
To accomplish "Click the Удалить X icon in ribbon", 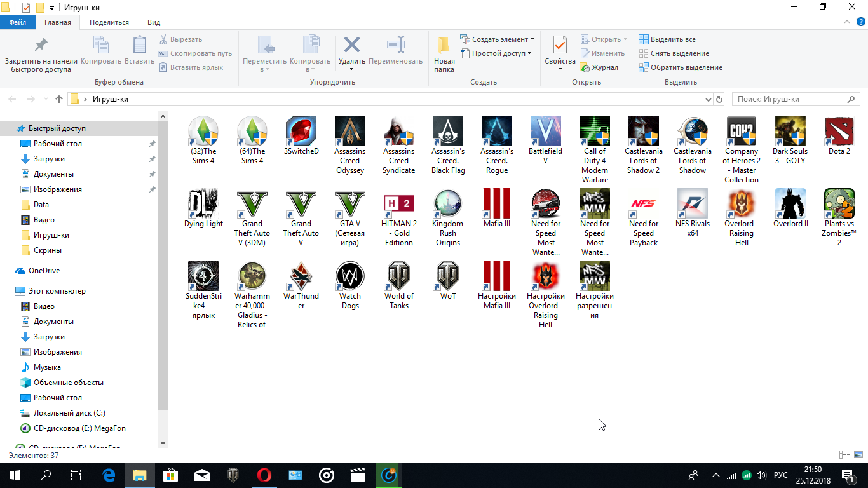I will coord(352,44).
